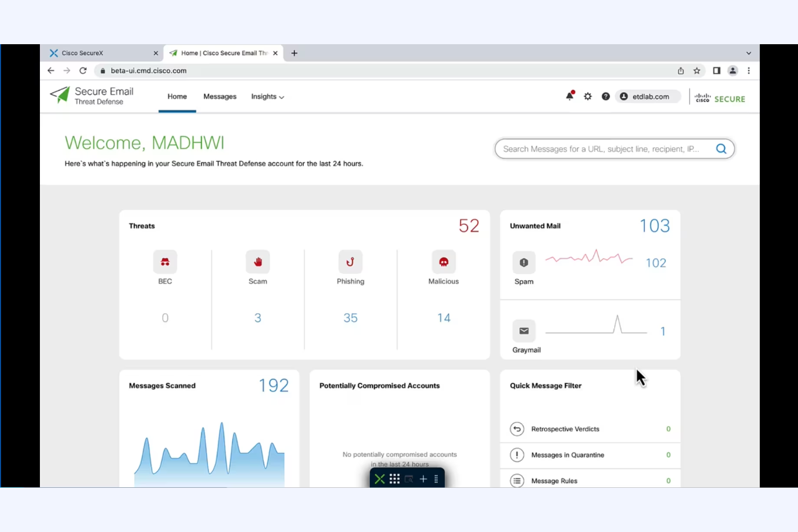This screenshot has height=532, width=798.
Task: Go to the Home tab
Action: coord(177,96)
